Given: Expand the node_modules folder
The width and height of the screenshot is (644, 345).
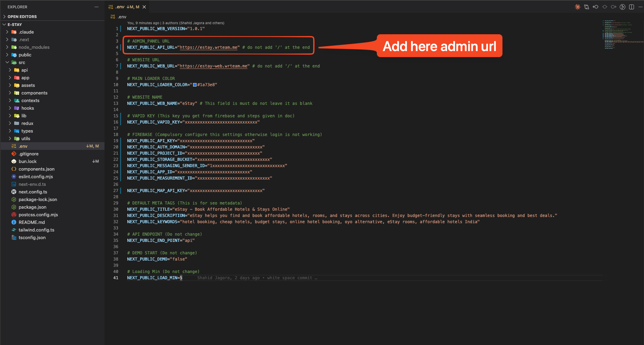Looking at the screenshot, I should click(x=34, y=47).
